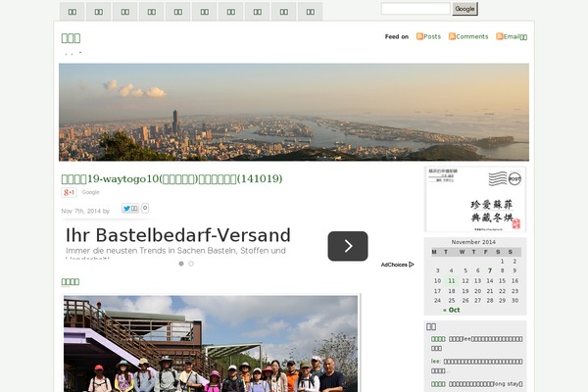Click calendar date 24
The width and height of the screenshot is (588, 392).
pos(437,301)
